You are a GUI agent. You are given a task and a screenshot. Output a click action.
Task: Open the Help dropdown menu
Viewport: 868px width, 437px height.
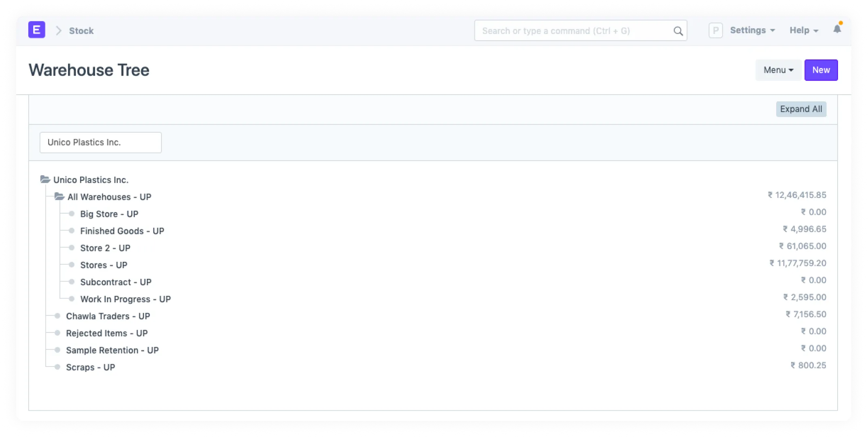[x=804, y=30]
